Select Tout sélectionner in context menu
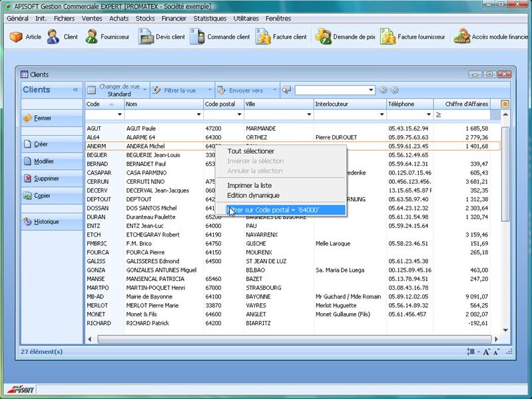532x399 pixels. click(251, 151)
